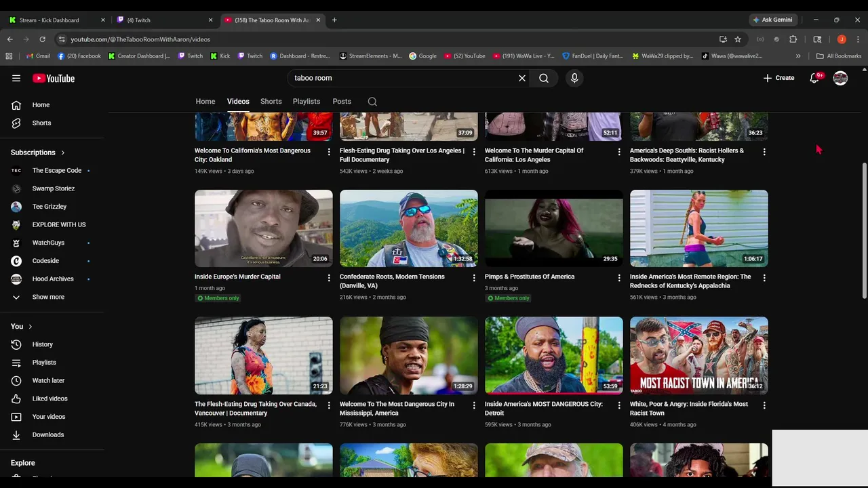Open options for Confederate Roots video
The width and height of the screenshot is (868, 488).
pos(474,278)
